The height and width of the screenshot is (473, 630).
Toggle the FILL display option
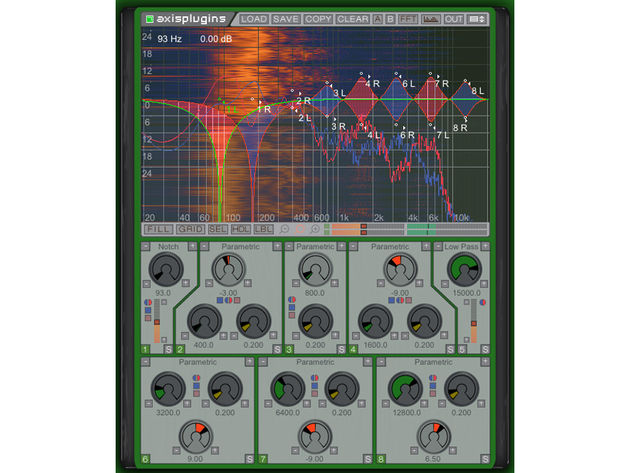(159, 229)
